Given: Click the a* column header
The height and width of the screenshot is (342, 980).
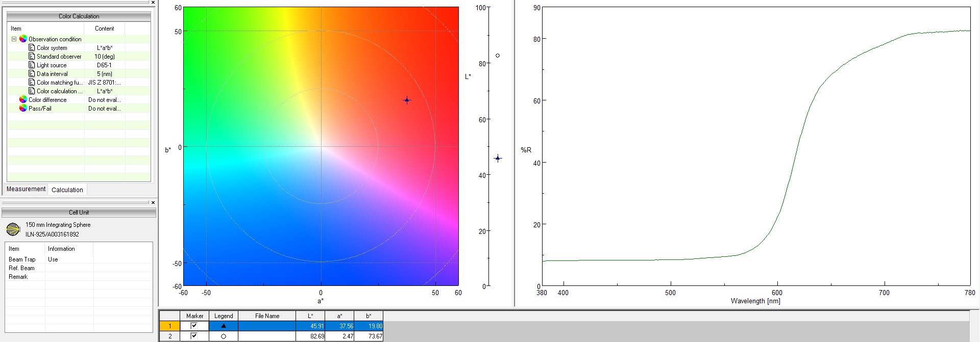Looking at the screenshot, I should (x=339, y=316).
